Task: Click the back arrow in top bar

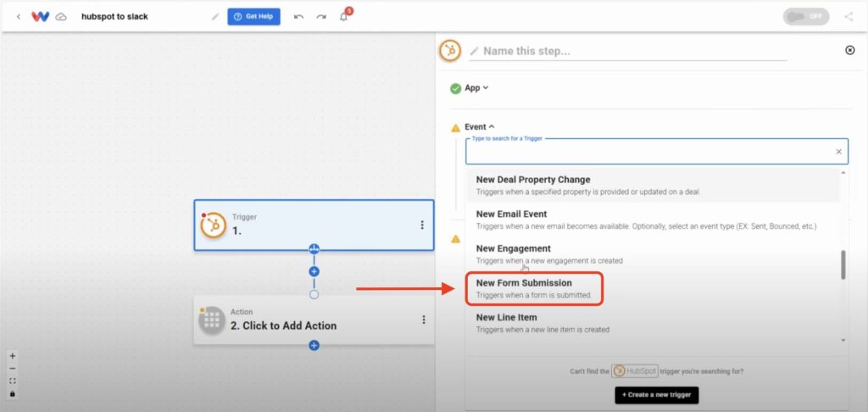Action: click(x=19, y=17)
